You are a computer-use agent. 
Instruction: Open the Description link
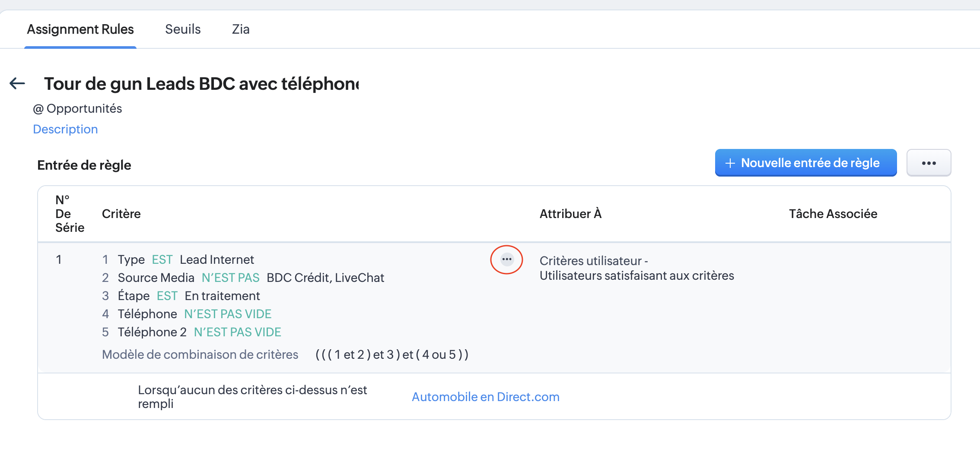(x=65, y=129)
